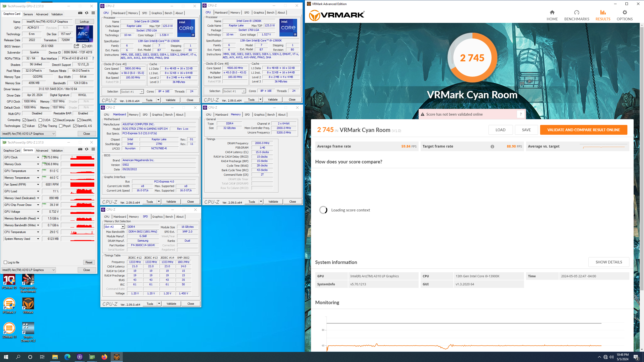Screen dimensions: 644x362
Task: Toggle the Ray Tracing checkbox
Action: (x=40, y=126)
